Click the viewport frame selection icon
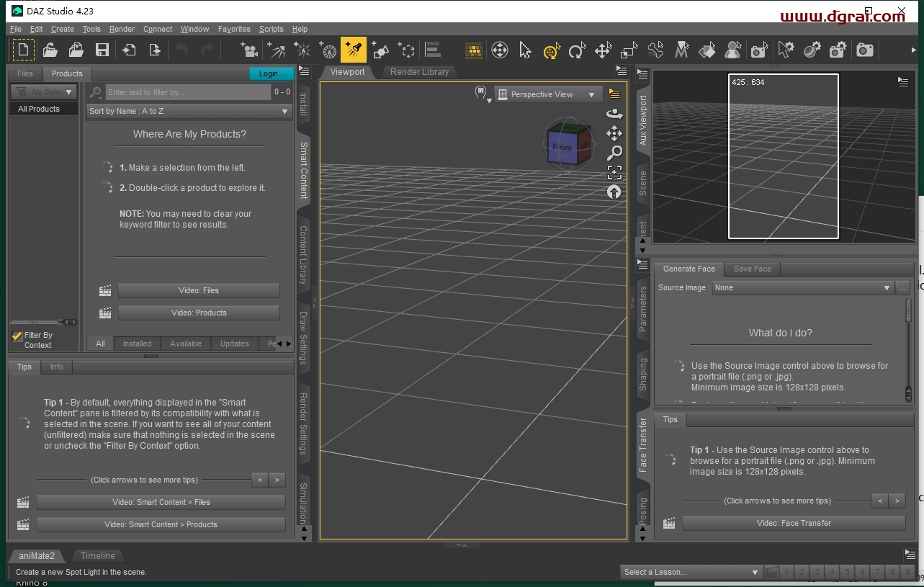 point(614,172)
